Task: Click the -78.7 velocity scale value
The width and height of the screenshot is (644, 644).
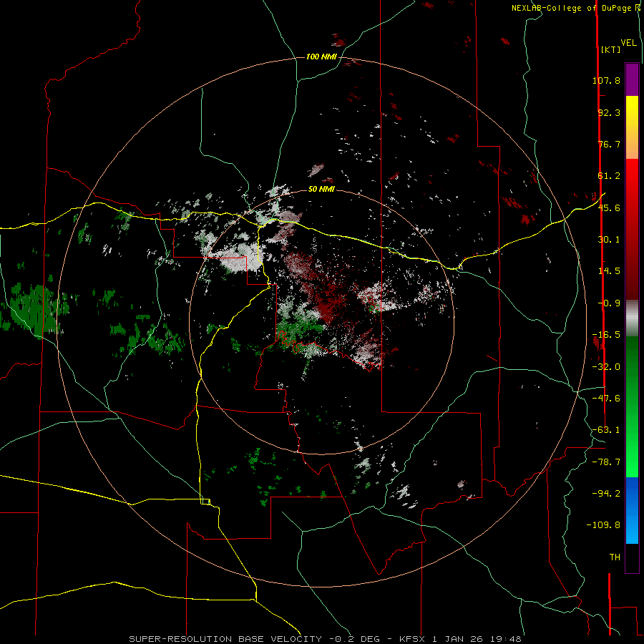Action: click(606, 462)
